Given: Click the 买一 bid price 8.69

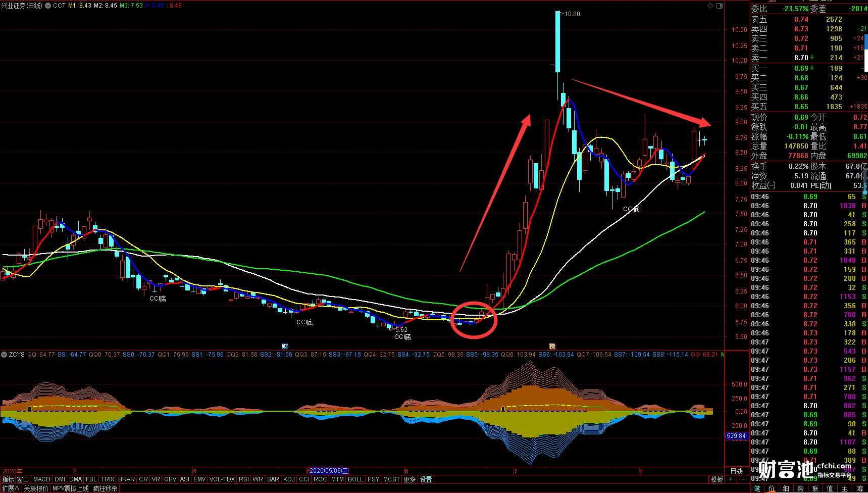Looking at the screenshot, I should coord(801,68).
